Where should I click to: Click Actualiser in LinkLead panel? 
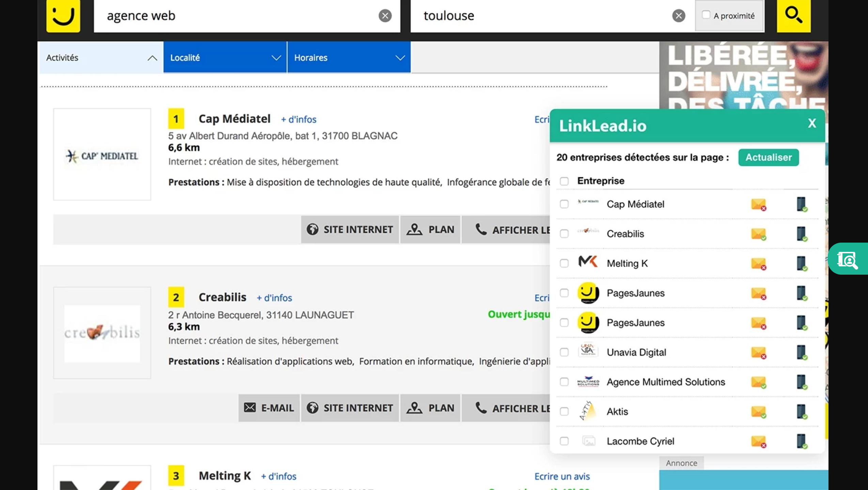[769, 157]
